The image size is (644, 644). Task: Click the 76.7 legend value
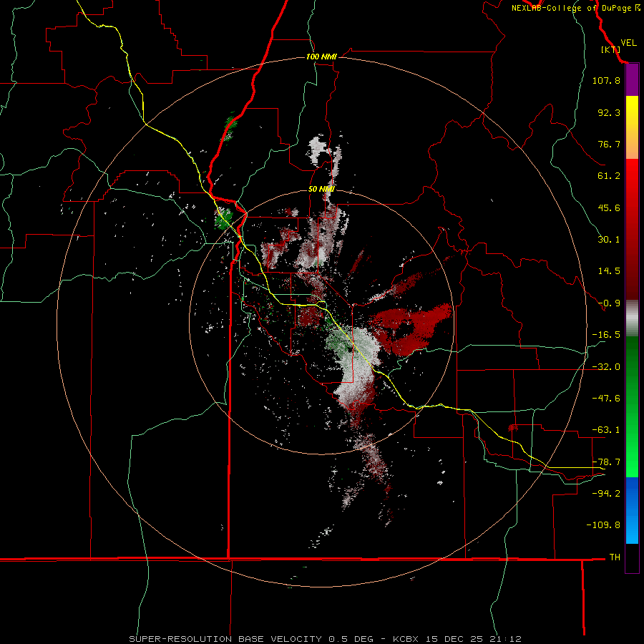tap(609, 144)
